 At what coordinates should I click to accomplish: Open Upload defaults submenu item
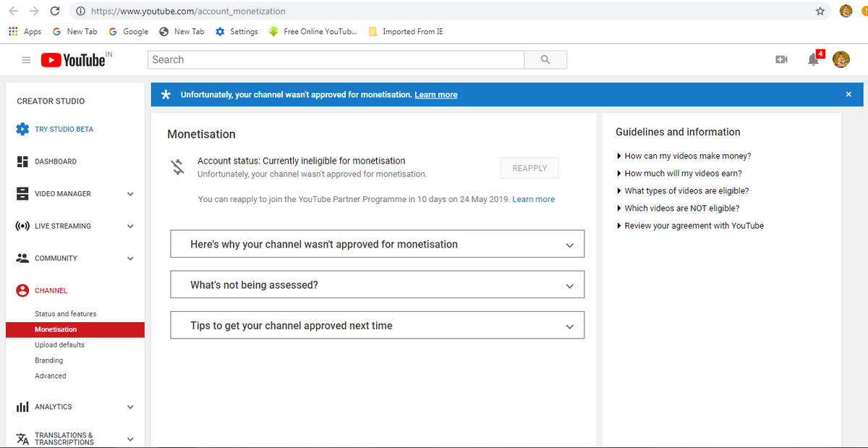59,345
